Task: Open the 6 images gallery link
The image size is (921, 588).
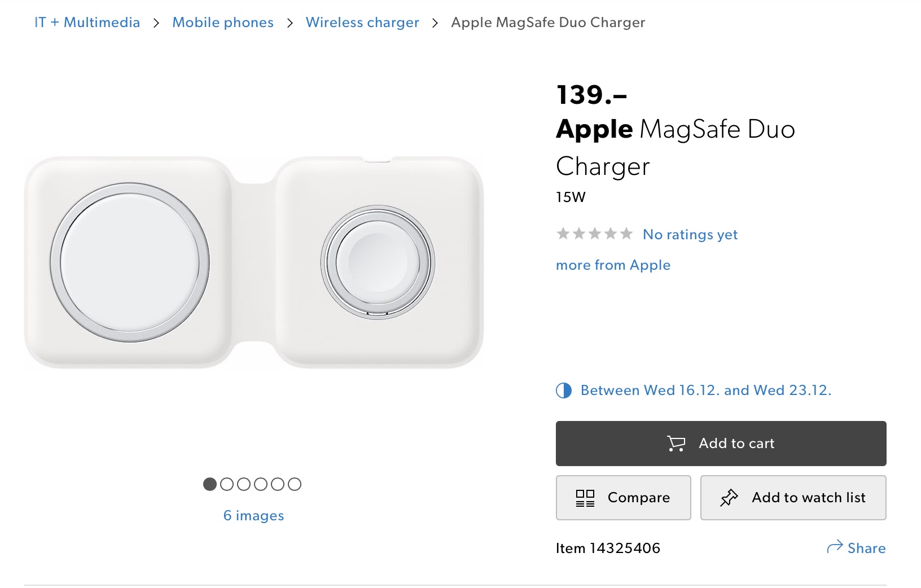Action: coord(253,516)
